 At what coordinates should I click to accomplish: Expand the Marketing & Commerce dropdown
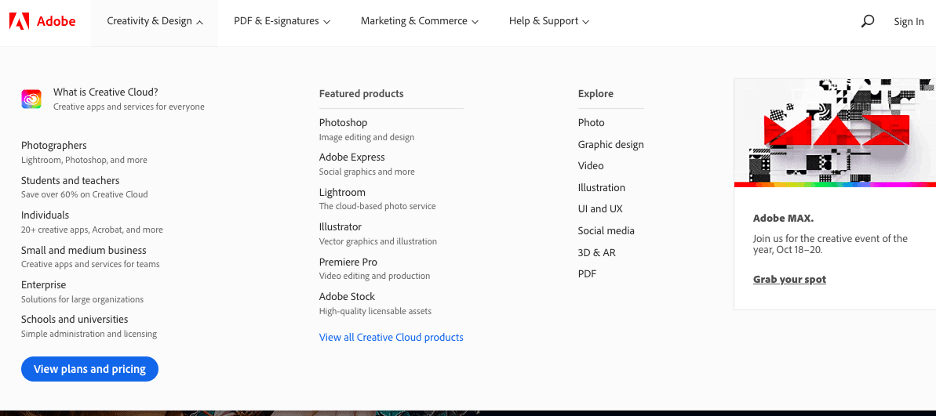click(x=419, y=21)
